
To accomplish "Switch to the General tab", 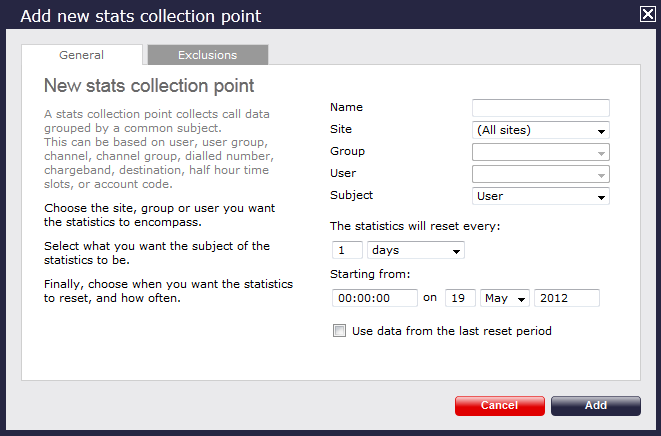I will click(x=81, y=55).
